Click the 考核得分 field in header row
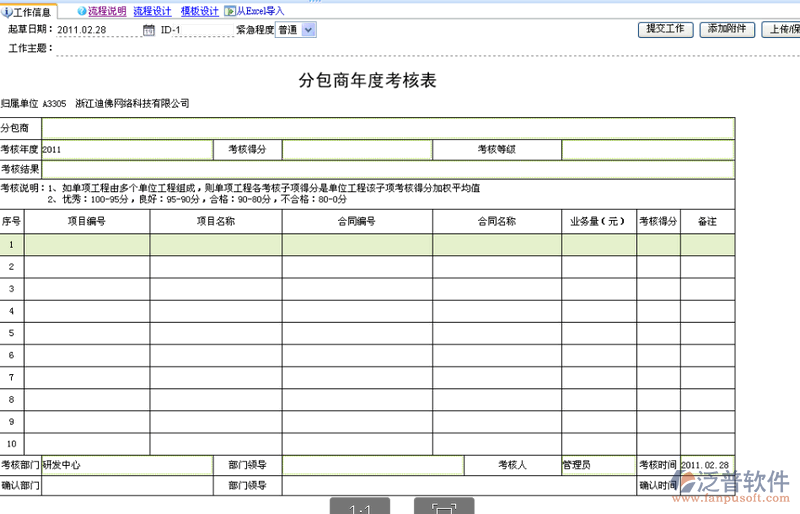 tap(356, 150)
